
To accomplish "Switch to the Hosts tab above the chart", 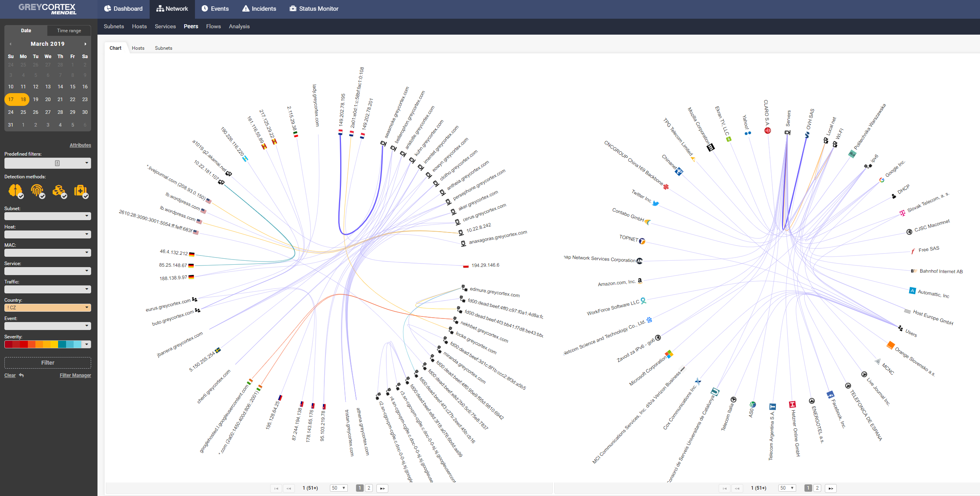I will pos(138,48).
